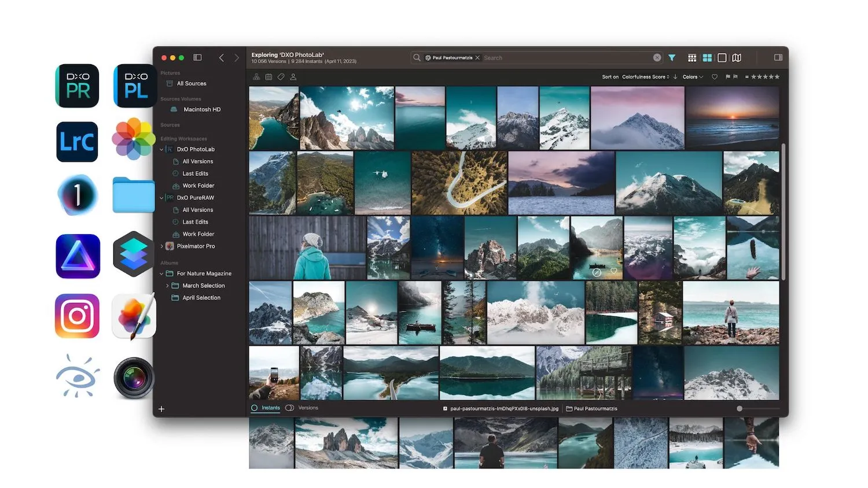Toggle the heart favorites filter
Viewport: 868px width, 488px height.
tap(715, 77)
